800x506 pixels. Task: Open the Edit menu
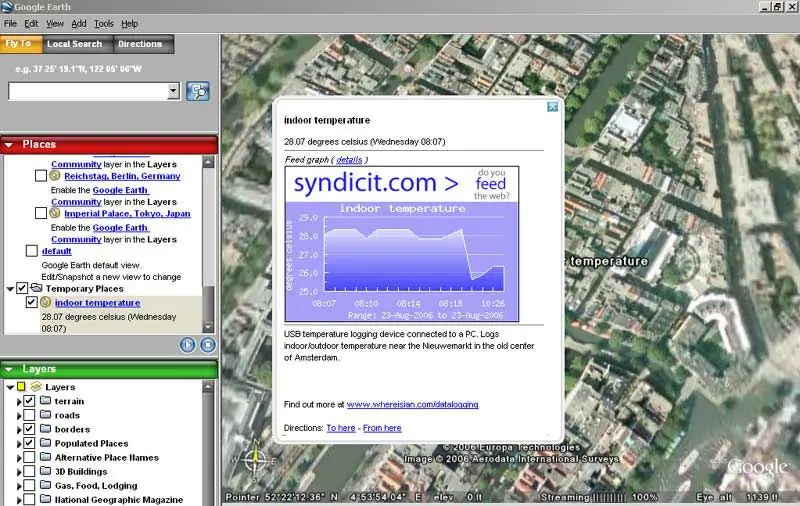[31, 23]
